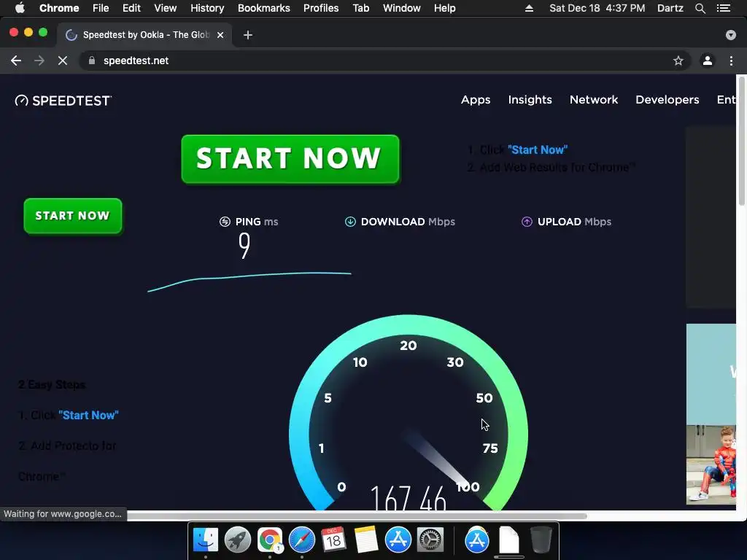Open the View menu
The height and width of the screenshot is (560, 747).
tap(166, 8)
